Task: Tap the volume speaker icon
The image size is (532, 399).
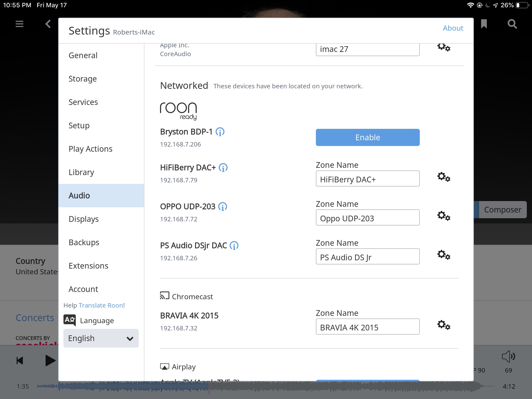Action: point(508,356)
